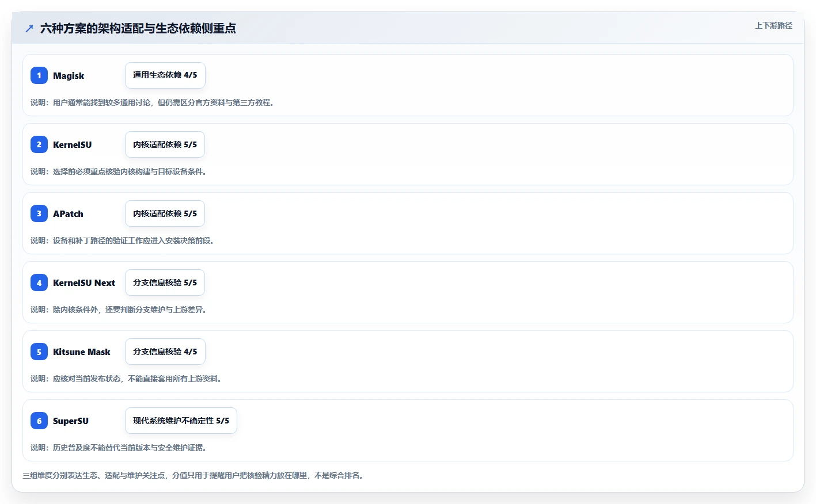Click the footer note starting 三组维度分别表达
The height and width of the screenshot is (504, 816).
click(x=194, y=475)
